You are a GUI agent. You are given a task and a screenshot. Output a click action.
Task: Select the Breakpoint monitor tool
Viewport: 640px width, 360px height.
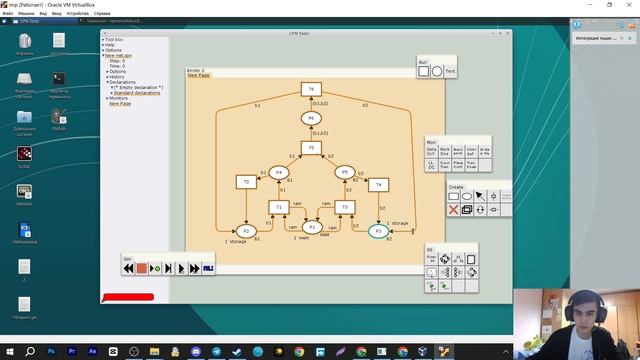pyautogui.click(x=458, y=152)
